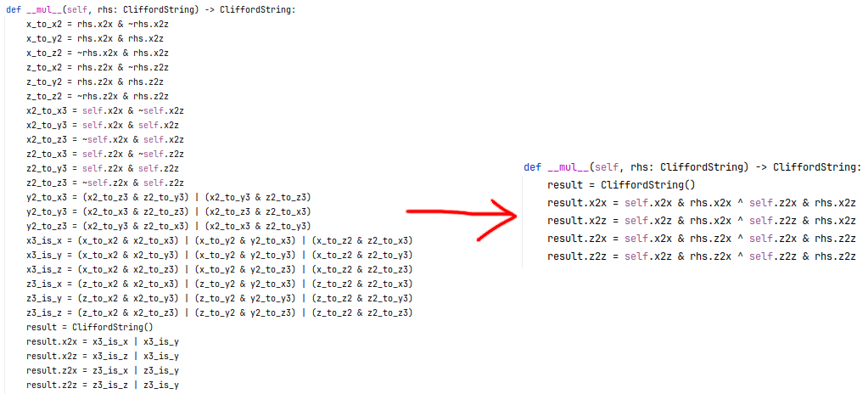This screenshot has width=868, height=394.
Task: Click the simplified result.x2x line using XOR
Action: coord(702,202)
